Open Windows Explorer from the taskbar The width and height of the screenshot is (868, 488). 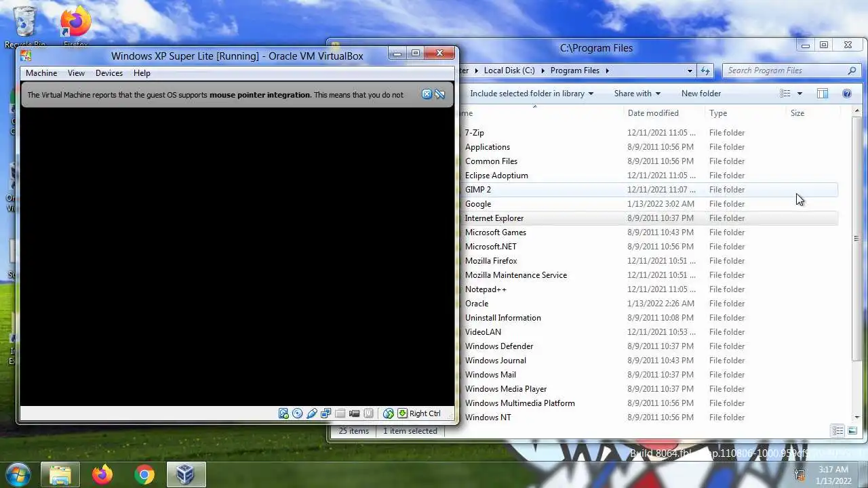pos(60,474)
